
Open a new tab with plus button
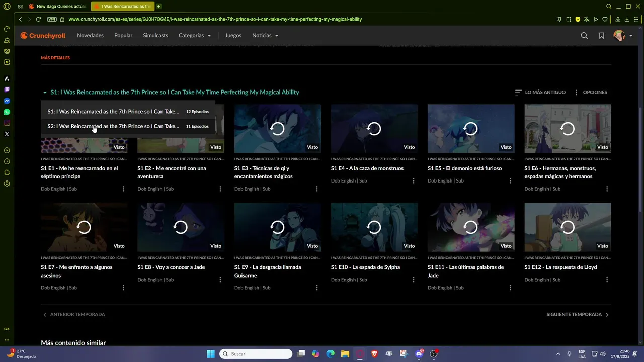click(x=159, y=7)
